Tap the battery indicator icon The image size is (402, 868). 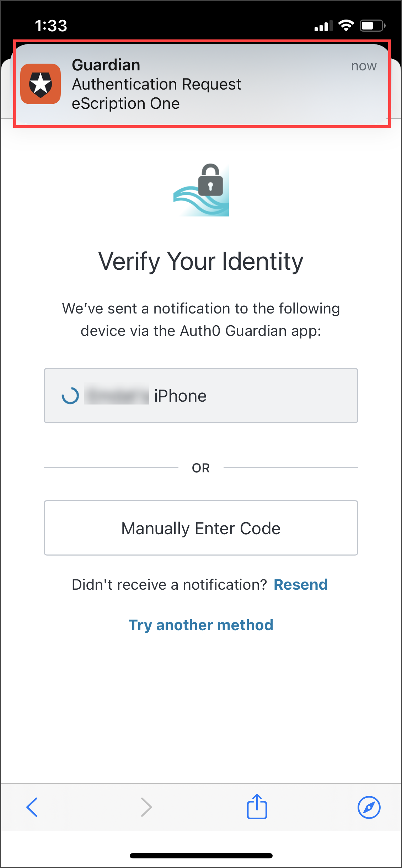tap(372, 26)
